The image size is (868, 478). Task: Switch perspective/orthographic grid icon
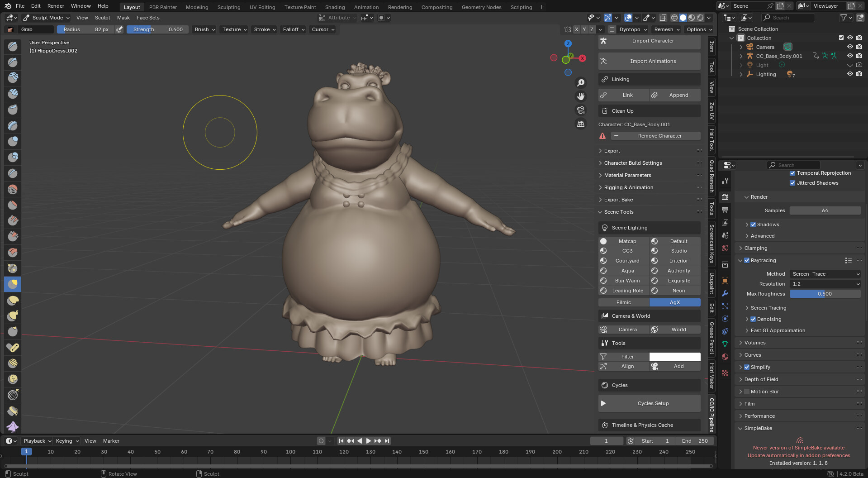click(581, 124)
